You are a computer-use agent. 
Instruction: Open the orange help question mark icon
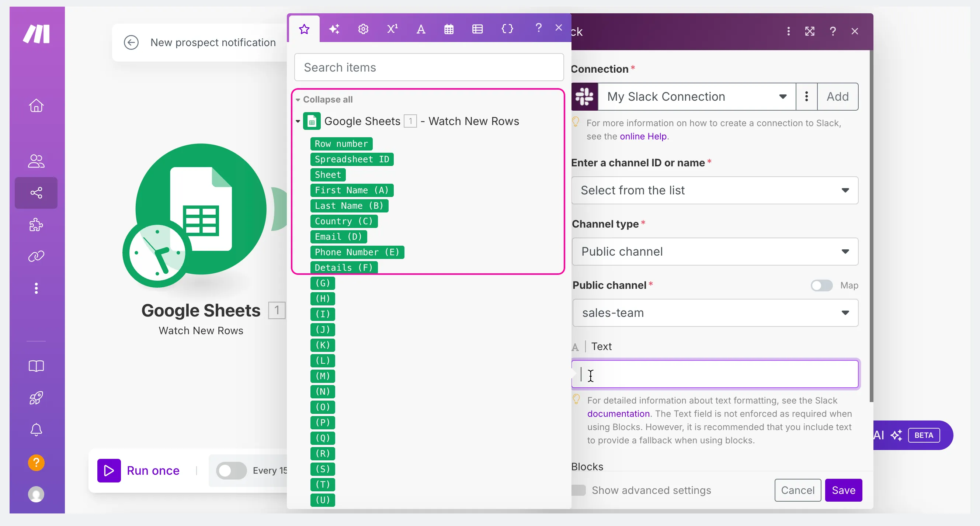tap(36, 463)
